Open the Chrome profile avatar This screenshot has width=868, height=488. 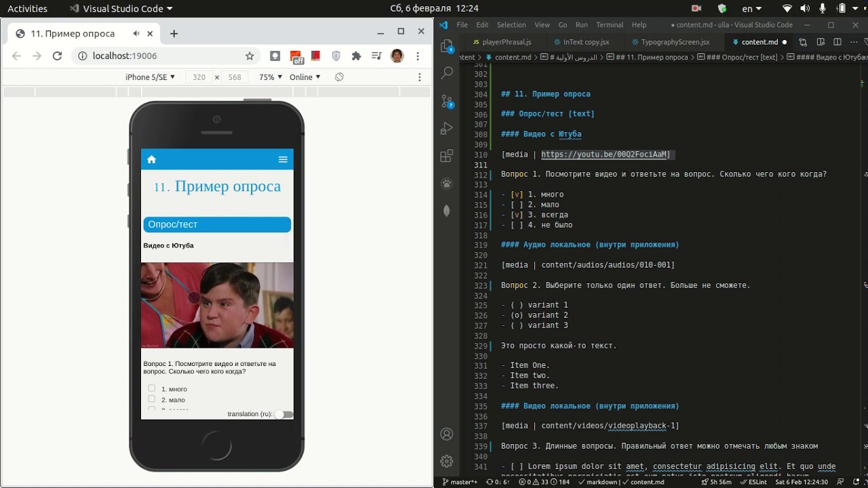(397, 56)
